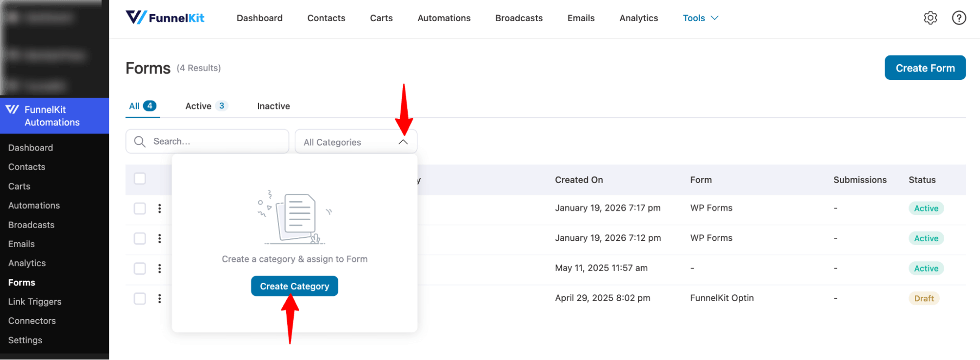Image resolution: width=980 pixels, height=360 pixels.
Task: Collapse the All Categories dropdown
Action: 403,142
